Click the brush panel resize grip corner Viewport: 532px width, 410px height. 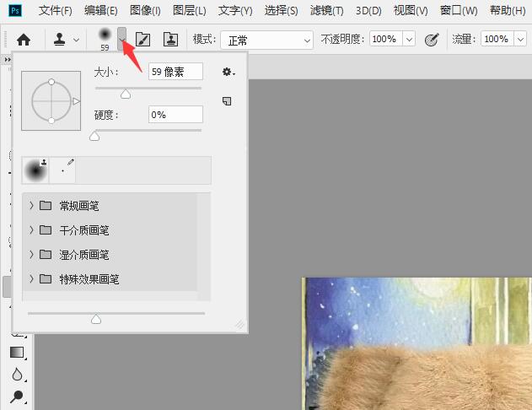coord(239,325)
